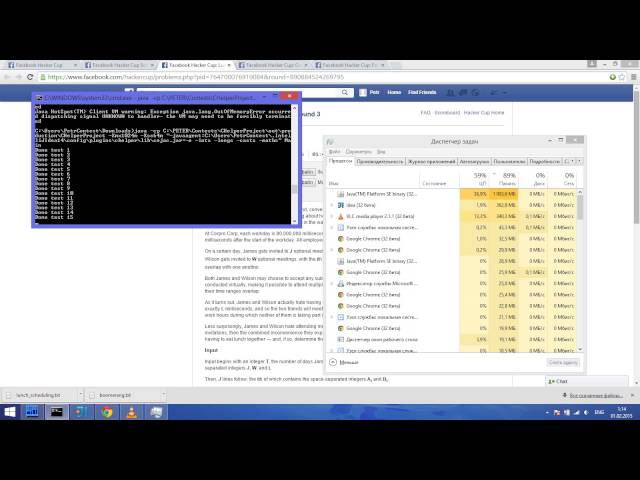Expand the Microsoft indexer process group
The height and width of the screenshot is (480, 640).
(332, 283)
